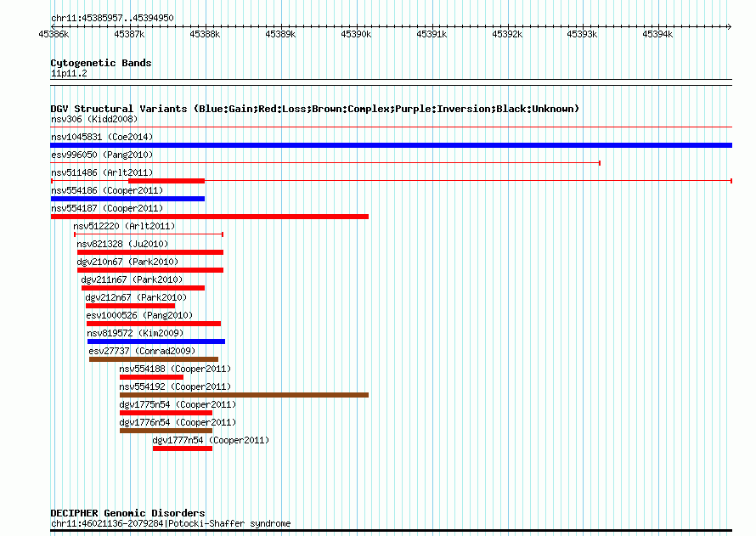
Task: Click the chr11:45385957..45394950 coordinate label
Action: (112, 18)
